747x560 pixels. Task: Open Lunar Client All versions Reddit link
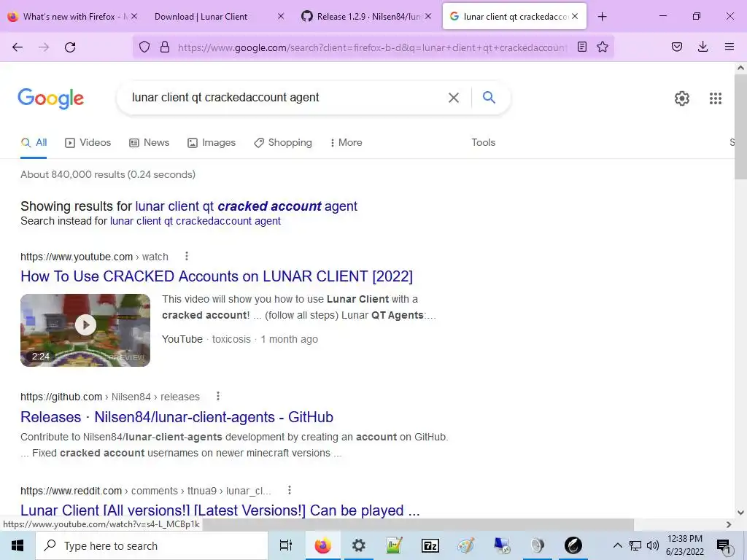220,510
